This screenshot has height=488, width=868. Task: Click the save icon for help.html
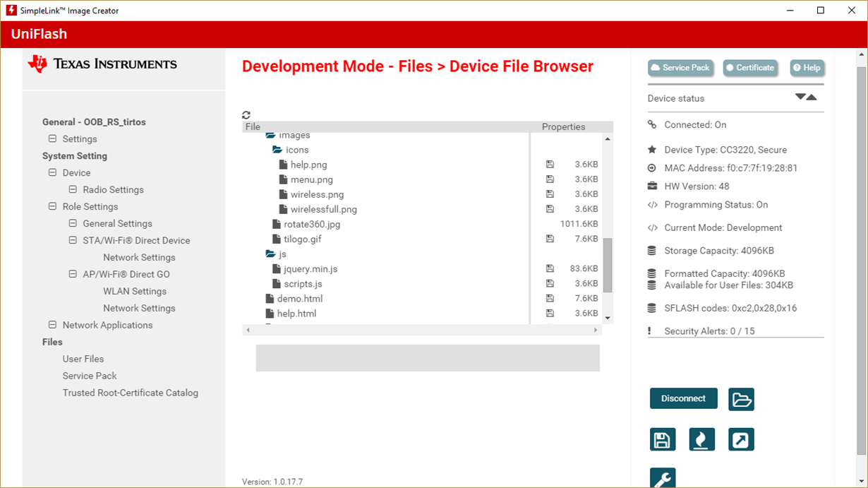click(x=550, y=314)
